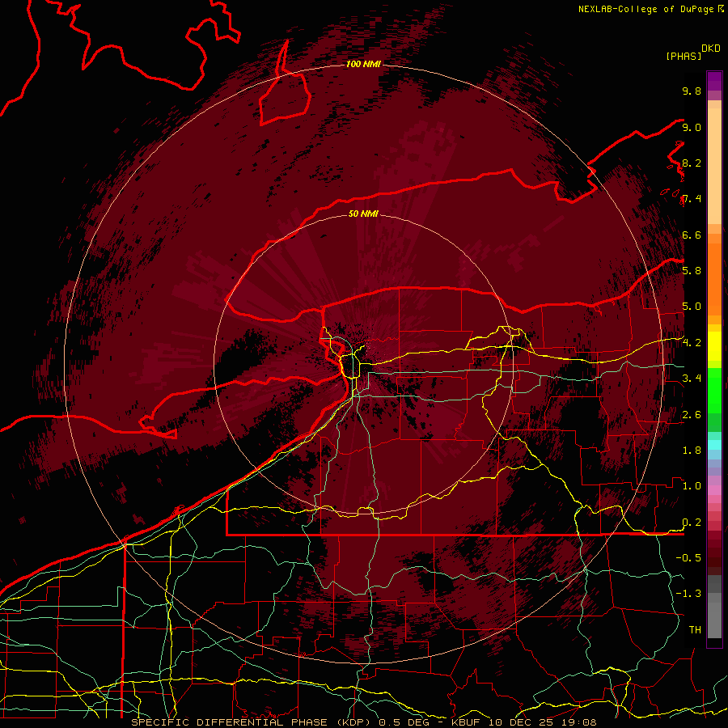Click the 5.8 value on the color scale
Image resolution: width=728 pixels, height=728 pixels.
[x=692, y=271]
